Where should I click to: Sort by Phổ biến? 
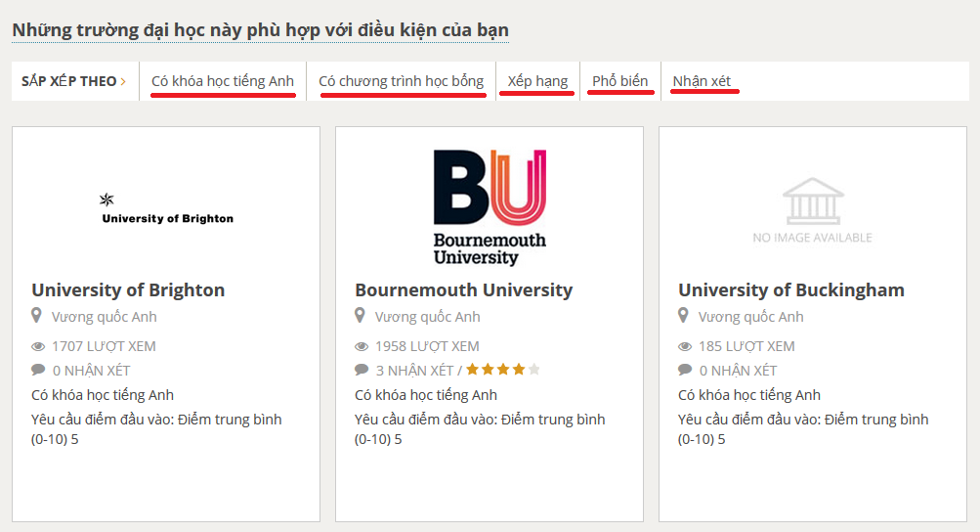pyautogui.click(x=620, y=81)
